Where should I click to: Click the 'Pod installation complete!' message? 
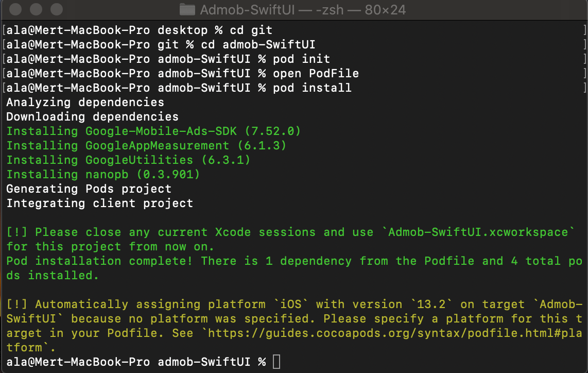pyautogui.click(x=99, y=261)
